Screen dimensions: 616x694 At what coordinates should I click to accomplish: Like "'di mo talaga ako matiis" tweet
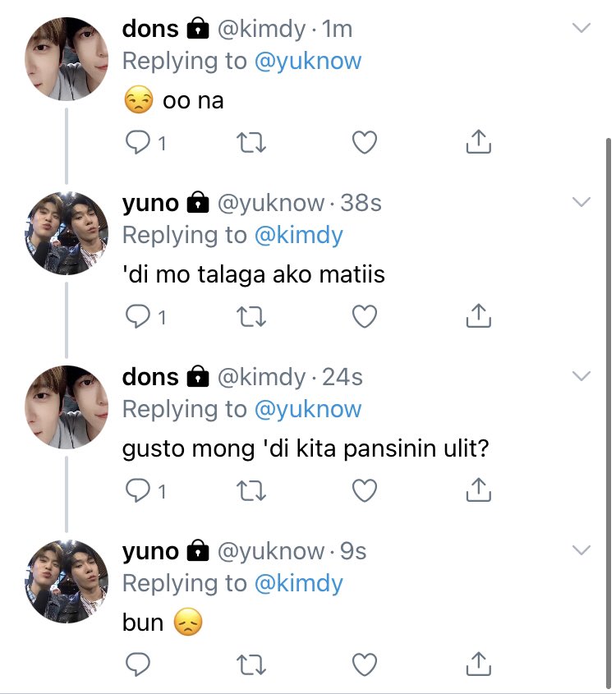click(364, 316)
